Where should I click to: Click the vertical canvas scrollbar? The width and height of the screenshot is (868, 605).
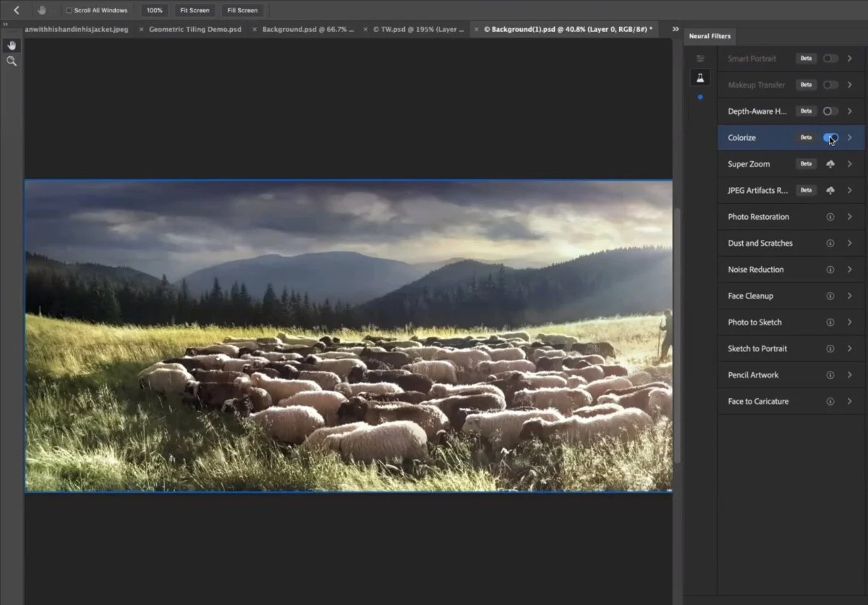tap(677, 336)
